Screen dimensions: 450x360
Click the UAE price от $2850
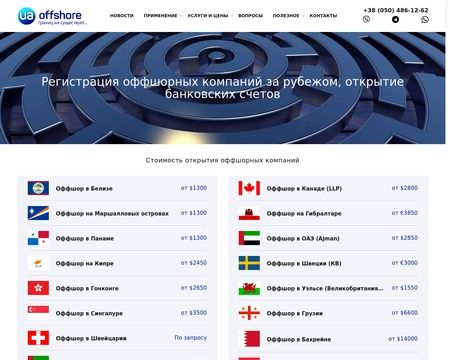405,238
